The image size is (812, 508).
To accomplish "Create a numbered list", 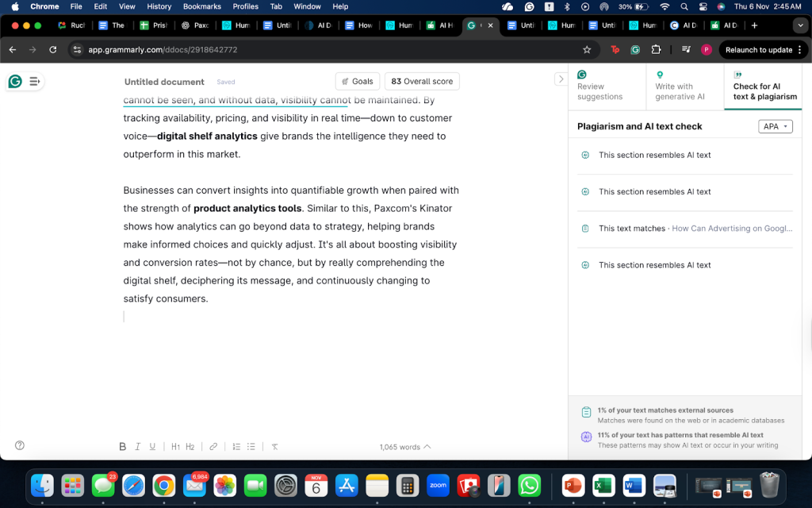I will click(236, 447).
